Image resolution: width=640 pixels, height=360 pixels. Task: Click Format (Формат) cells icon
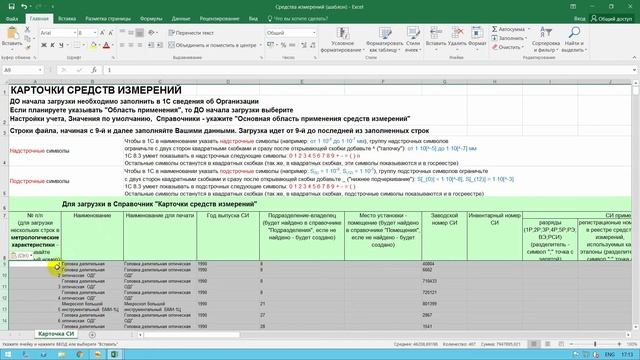point(477,33)
